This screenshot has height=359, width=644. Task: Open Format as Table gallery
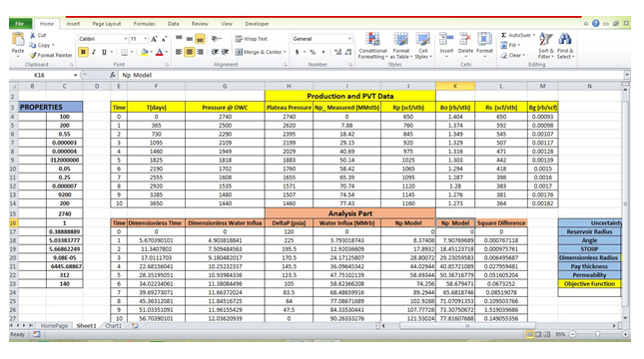click(400, 46)
